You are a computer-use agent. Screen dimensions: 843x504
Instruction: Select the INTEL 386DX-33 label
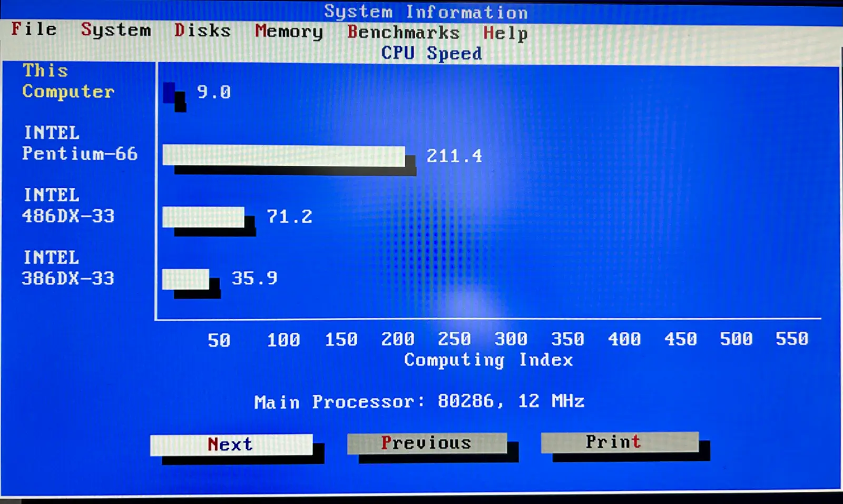point(68,268)
